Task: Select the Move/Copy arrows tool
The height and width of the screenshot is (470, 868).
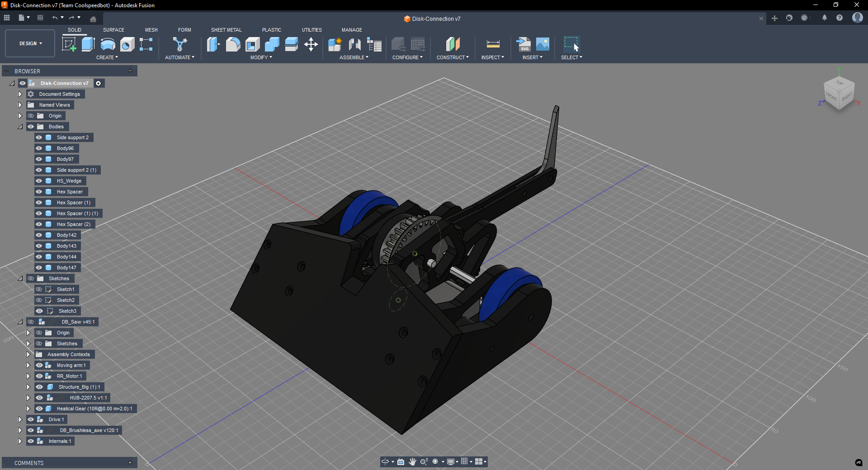Action: [x=311, y=44]
